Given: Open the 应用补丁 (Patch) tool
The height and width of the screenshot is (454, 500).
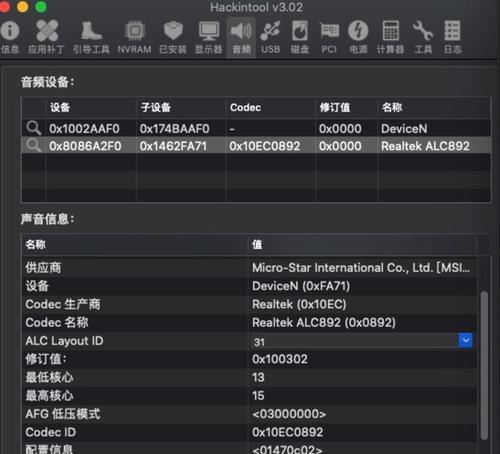Looking at the screenshot, I should pos(46,37).
